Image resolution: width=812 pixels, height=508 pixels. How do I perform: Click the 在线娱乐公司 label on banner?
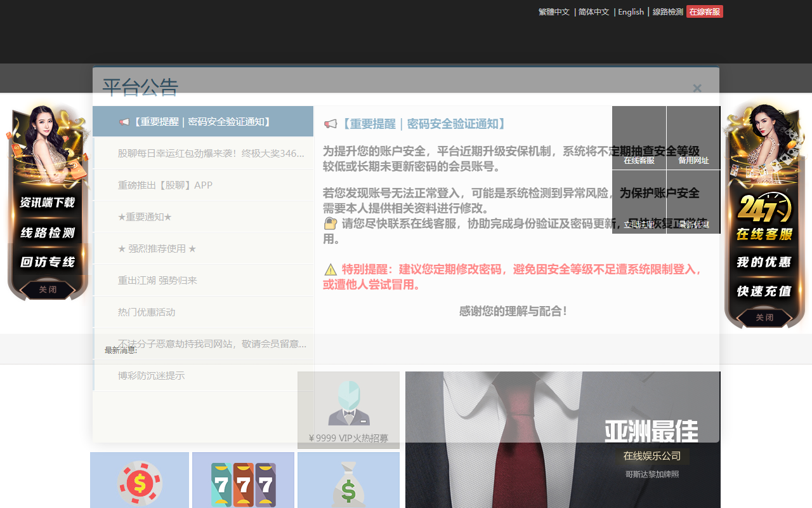[652, 456]
